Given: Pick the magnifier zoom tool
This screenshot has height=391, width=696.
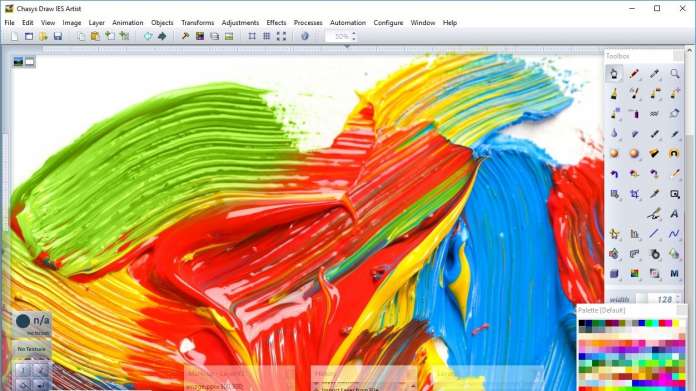Looking at the screenshot, I should (674, 74).
